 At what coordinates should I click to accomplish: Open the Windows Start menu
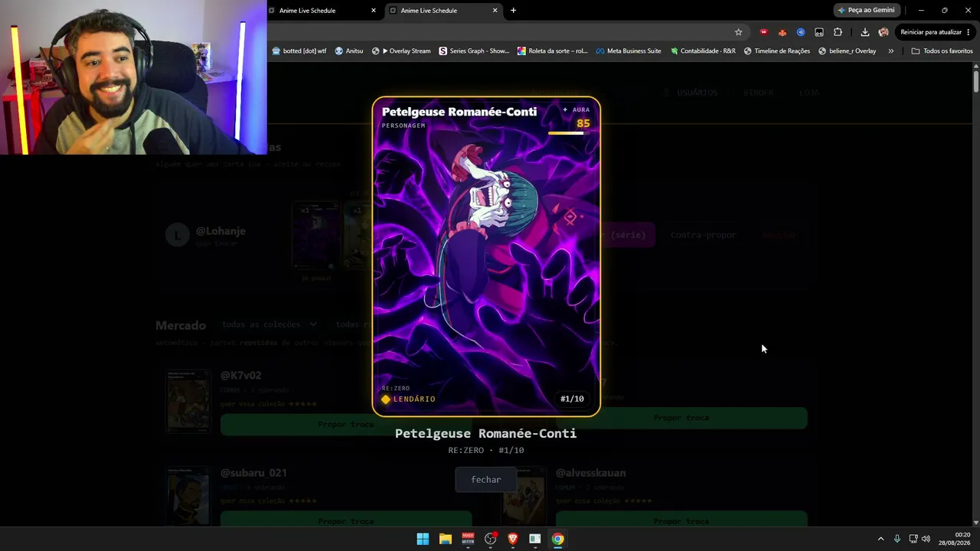click(423, 539)
